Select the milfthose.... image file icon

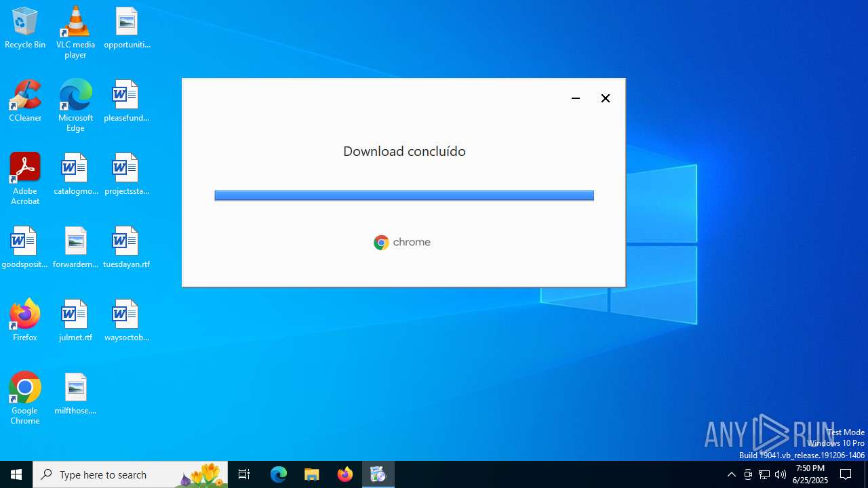[x=75, y=394]
